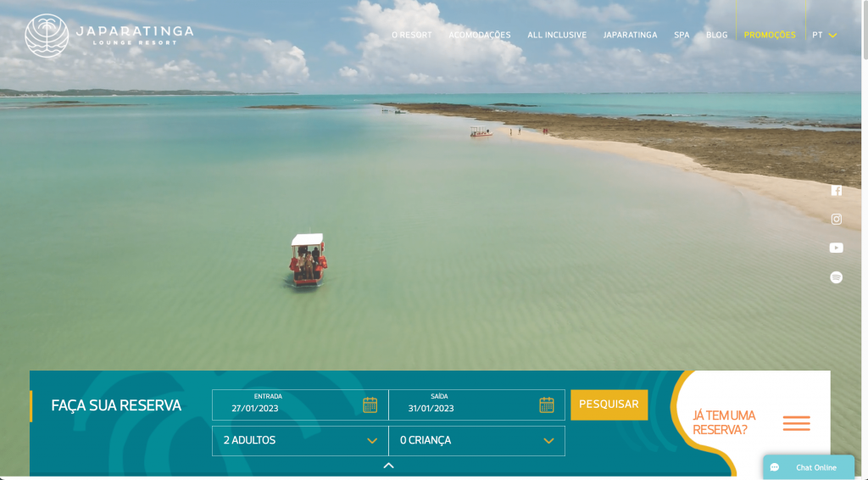The width and height of the screenshot is (868, 480).
Task: Open the orange hamburger menu icon
Action: (x=797, y=423)
